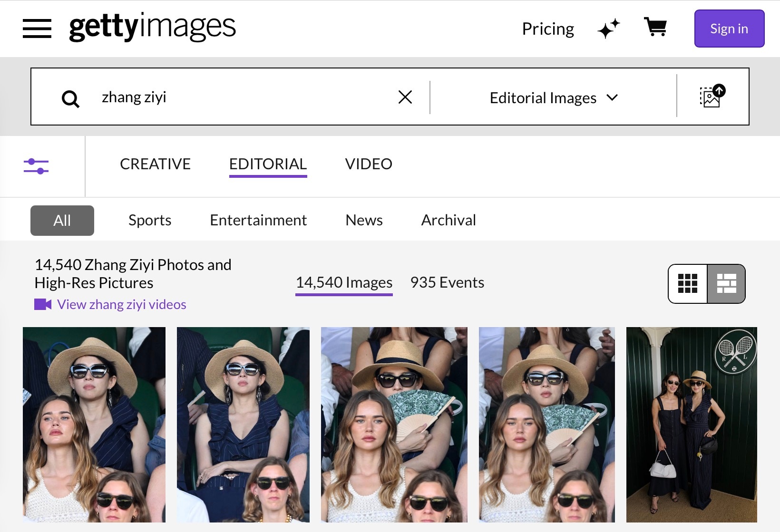Viewport: 780px width, 532px height.
Task: Open the shopping cart
Action: [x=655, y=28]
